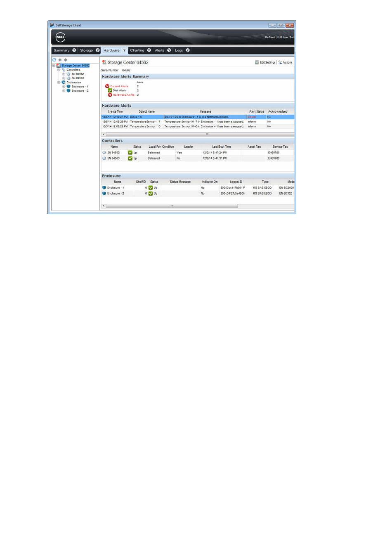Collapse the Storage Center 64562 tree node
392x546 pixels.
(x=54, y=66)
